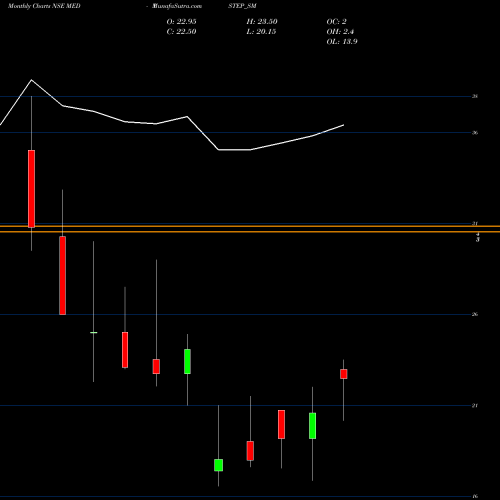500x500 pixels.
Task: Click the "OC: 2" reading
Action: coord(336,22)
